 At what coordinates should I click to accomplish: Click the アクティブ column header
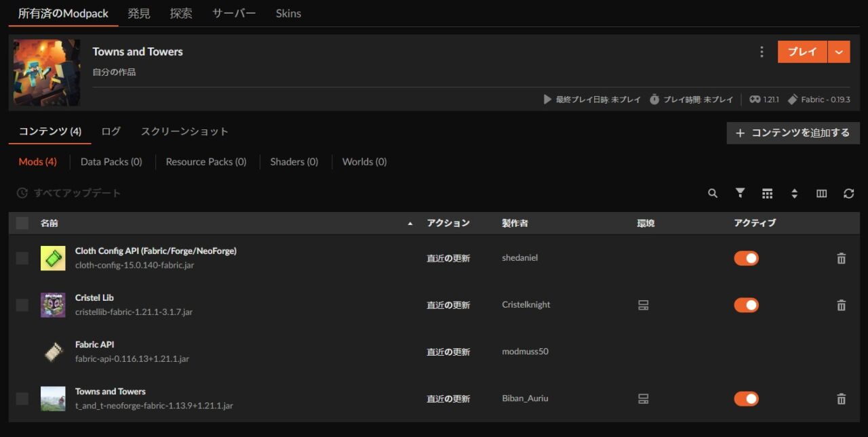[x=755, y=223]
